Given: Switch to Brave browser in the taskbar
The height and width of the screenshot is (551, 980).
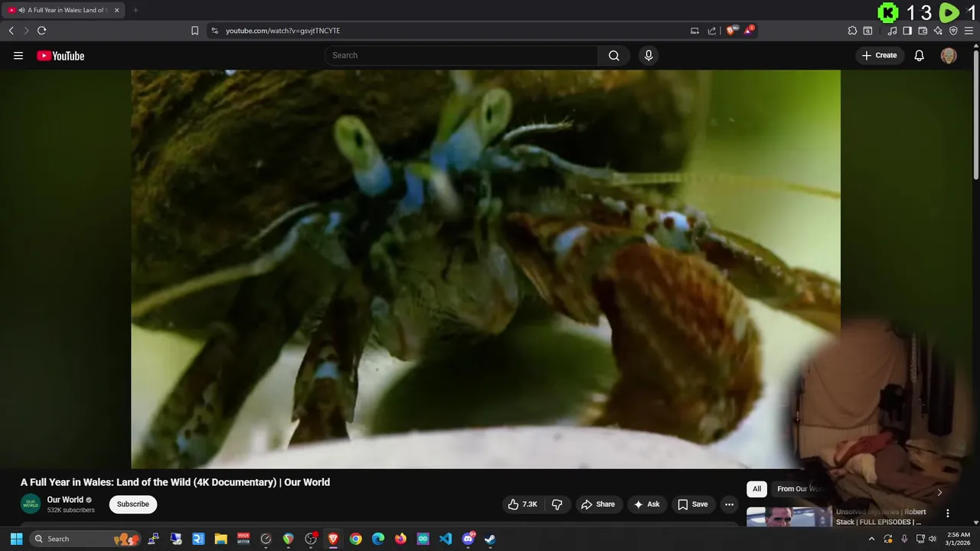Looking at the screenshot, I should click(x=333, y=539).
